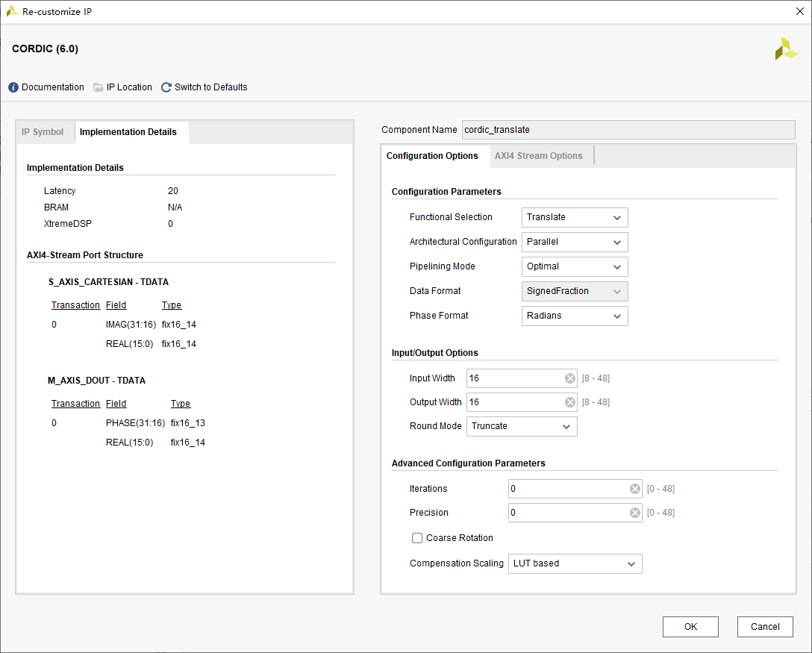Click the Xilinx logo at top right
The height and width of the screenshot is (653, 812).
pos(785,49)
